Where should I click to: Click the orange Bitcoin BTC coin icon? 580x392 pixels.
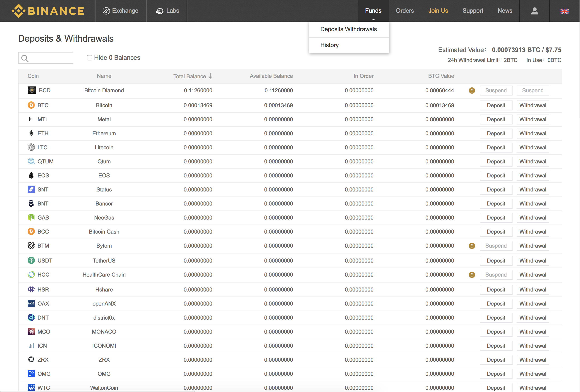click(x=31, y=105)
